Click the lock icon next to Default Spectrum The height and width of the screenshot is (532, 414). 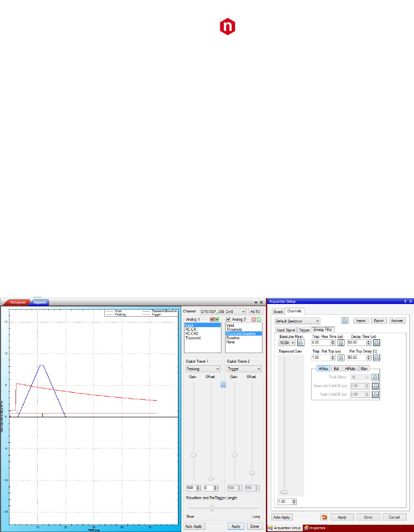pyautogui.click(x=345, y=321)
